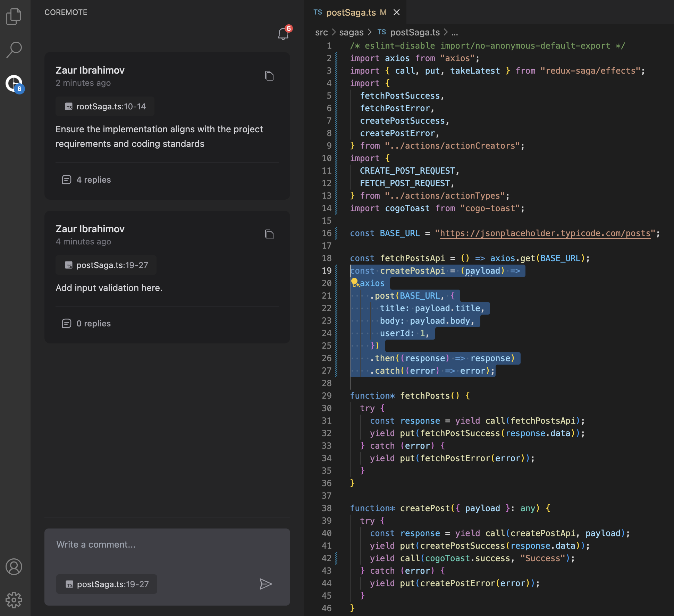Viewport: 674px width, 616px height.
Task: Open the Manage settings gear
Action: (x=14, y=600)
